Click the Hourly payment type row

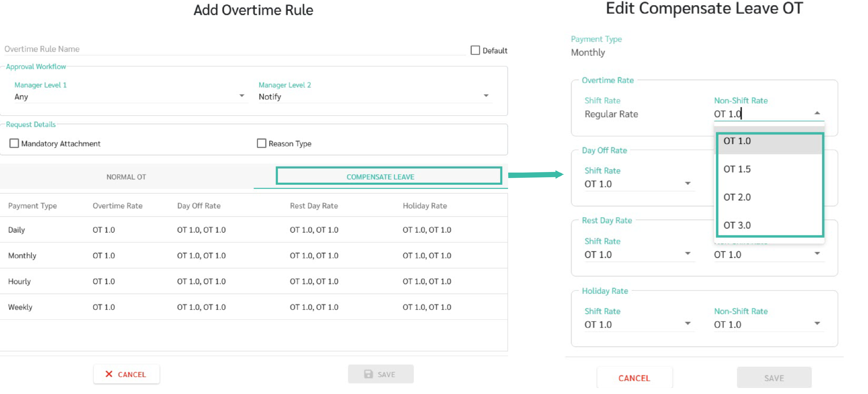coord(254,281)
